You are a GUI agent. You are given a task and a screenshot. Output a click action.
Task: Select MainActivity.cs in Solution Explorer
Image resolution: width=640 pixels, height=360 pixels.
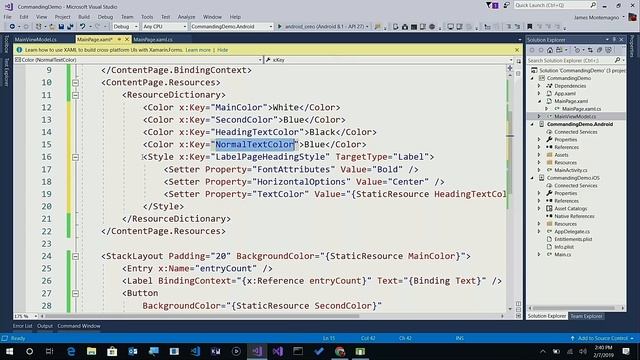click(x=571, y=170)
